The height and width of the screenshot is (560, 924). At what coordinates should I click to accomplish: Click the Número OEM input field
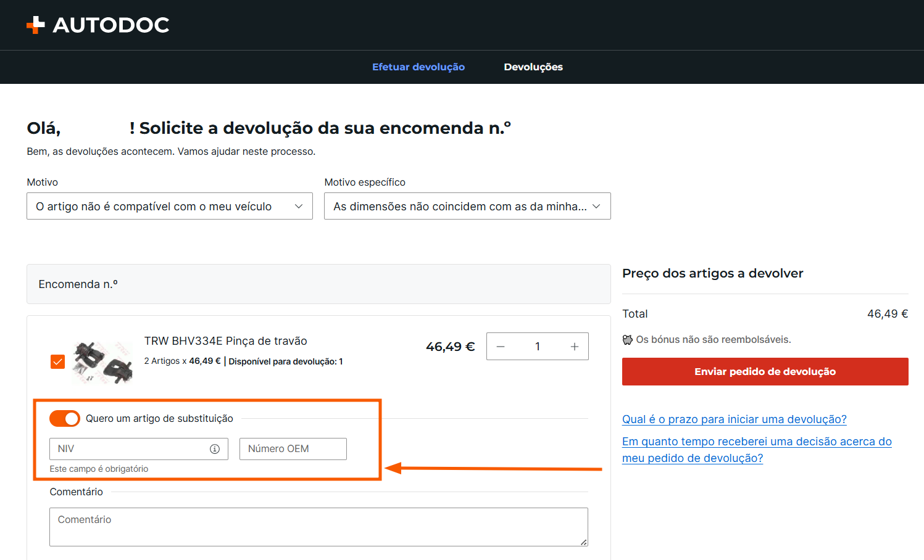293,449
